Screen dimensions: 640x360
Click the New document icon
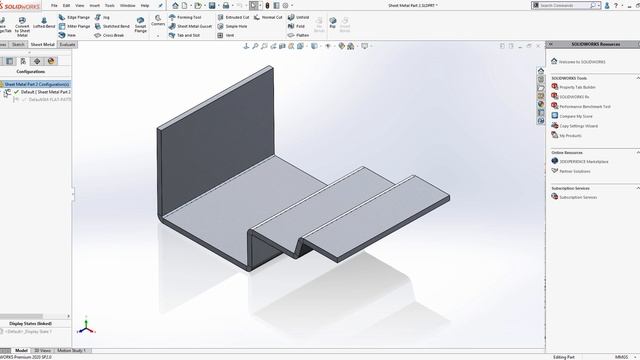tap(184, 5)
